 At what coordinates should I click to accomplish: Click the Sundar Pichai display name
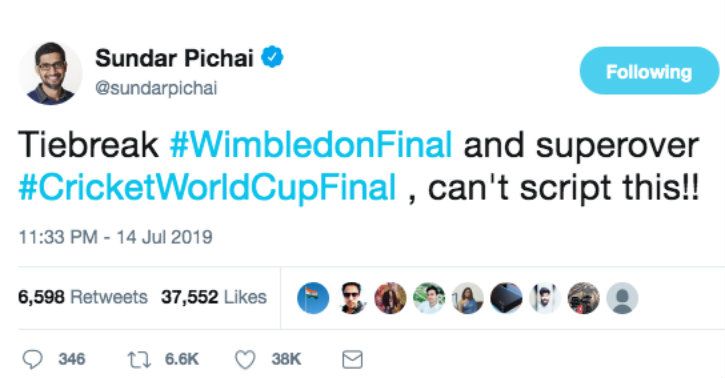click(174, 58)
